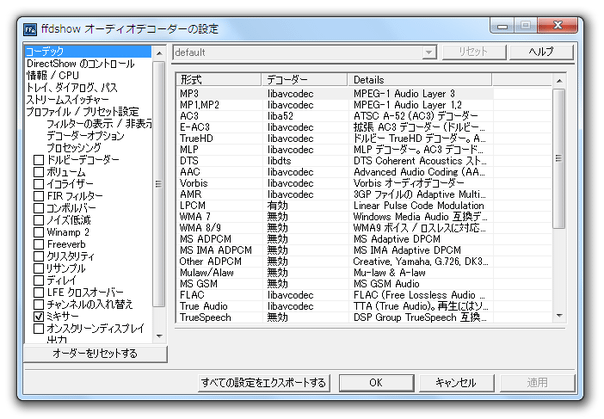Select the True Audio row
604x419 pixels.
tap(335, 306)
